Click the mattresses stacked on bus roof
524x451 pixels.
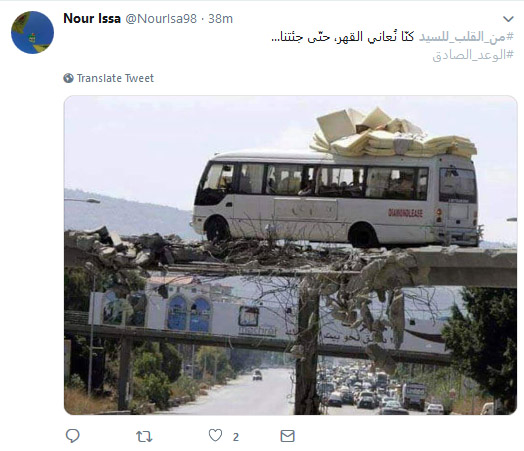point(393,132)
